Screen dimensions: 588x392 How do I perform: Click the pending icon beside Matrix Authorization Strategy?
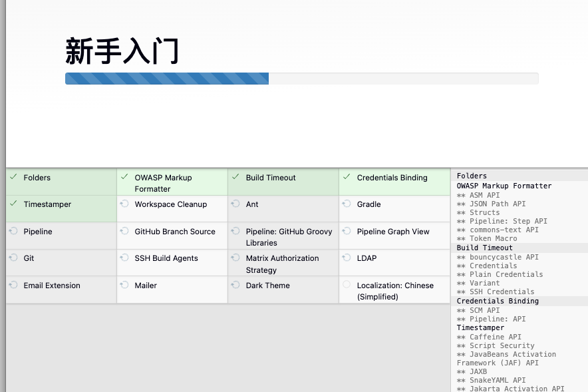pyautogui.click(x=235, y=258)
